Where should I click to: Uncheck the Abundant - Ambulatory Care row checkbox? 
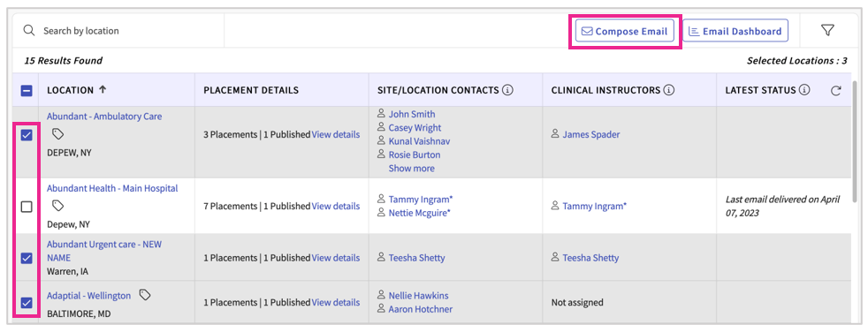pyautogui.click(x=26, y=135)
